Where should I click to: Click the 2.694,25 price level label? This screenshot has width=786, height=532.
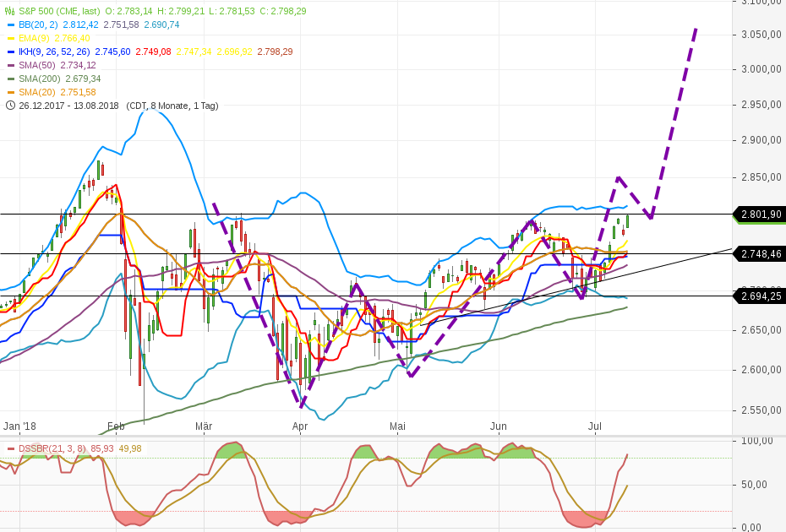pos(758,295)
